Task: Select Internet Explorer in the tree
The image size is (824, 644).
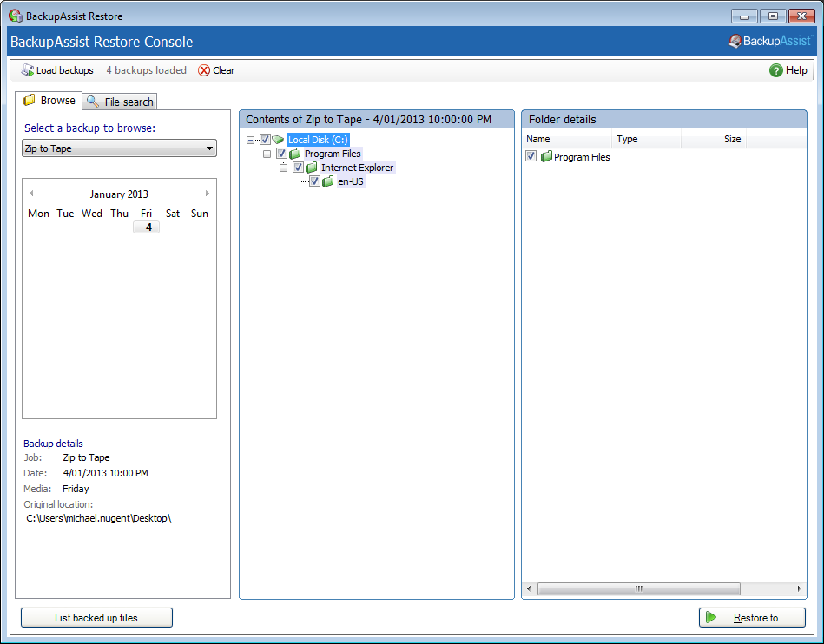Action: tap(358, 168)
